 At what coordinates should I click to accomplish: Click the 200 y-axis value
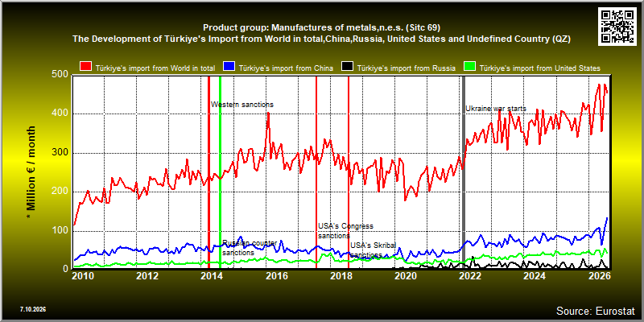[x=61, y=192]
